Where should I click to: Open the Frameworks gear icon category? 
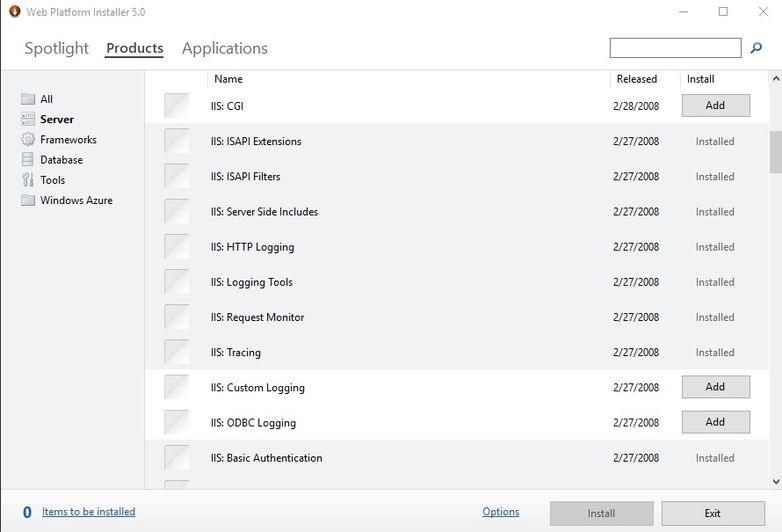tap(28, 139)
